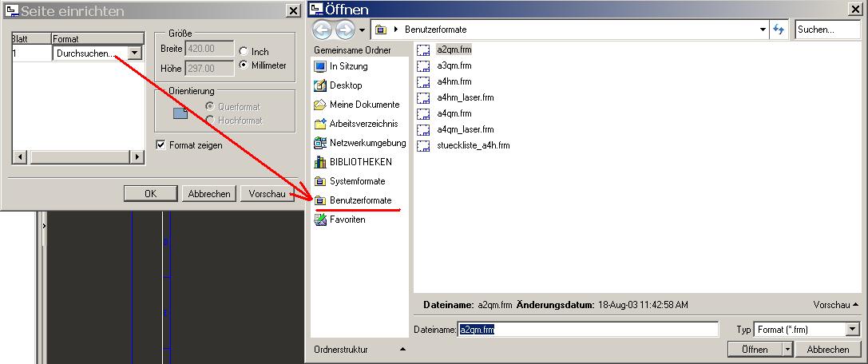Viewport: 868px width, 364px height.
Task: Click the Öffnen title bar icon
Action: (x=316, y=10)
